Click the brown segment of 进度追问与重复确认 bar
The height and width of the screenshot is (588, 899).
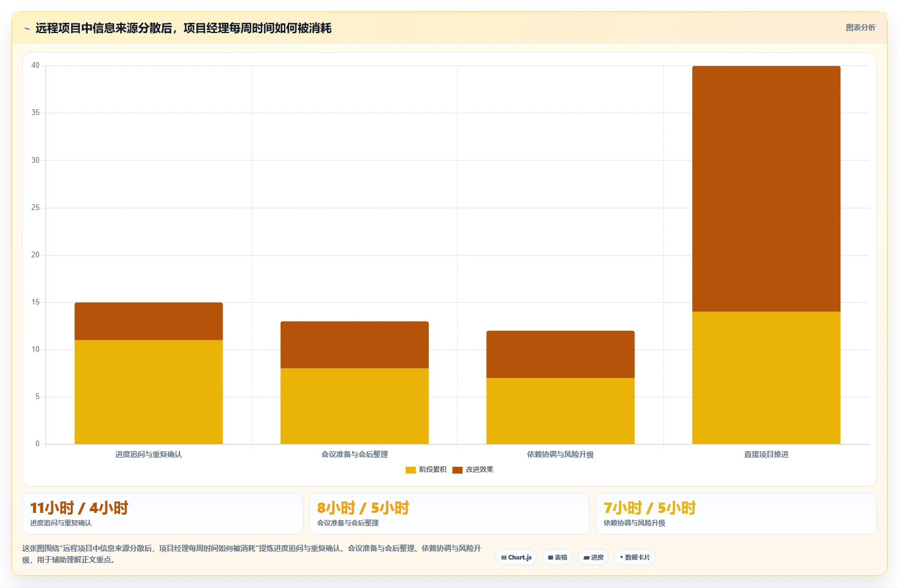pos(149,321)
